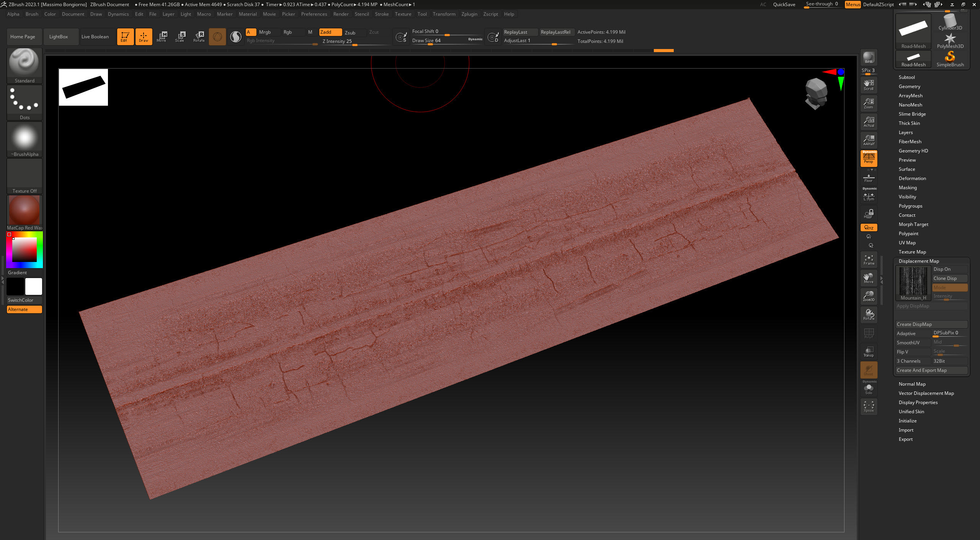Open the Dots stroke selector
Screen dimensions: 980x540
coord(24,102)
